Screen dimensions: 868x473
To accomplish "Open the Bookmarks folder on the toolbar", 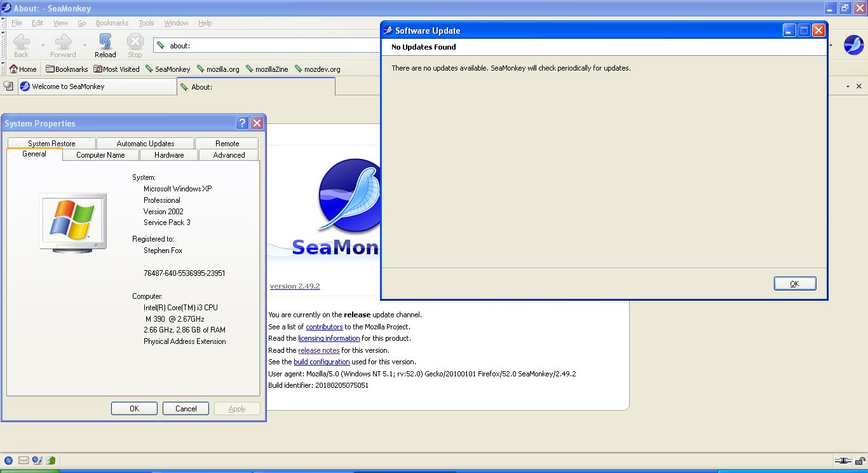I will [67, 69].
